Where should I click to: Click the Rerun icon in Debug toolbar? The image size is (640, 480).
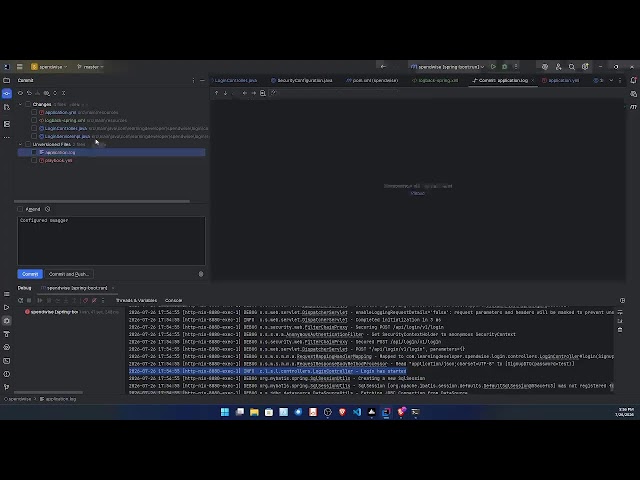coord(20,300)
